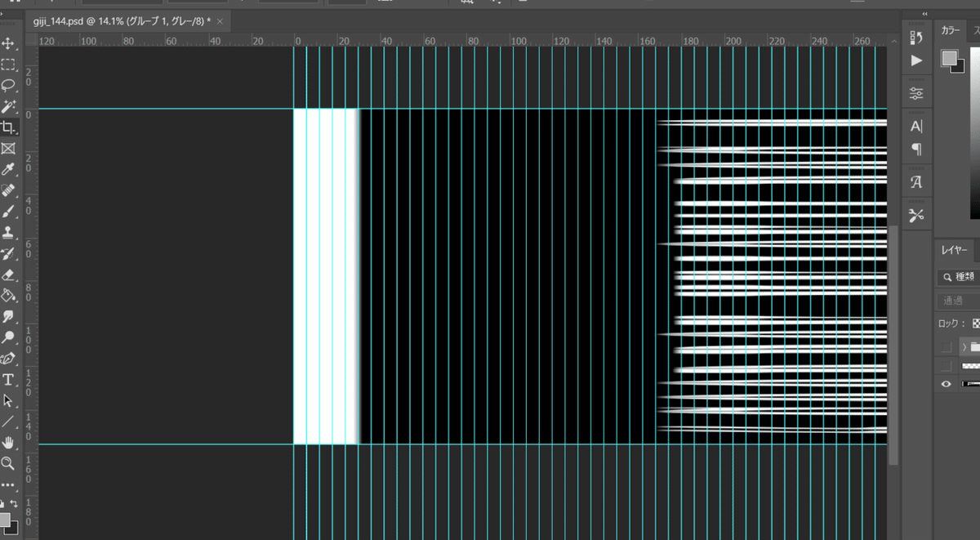
Task: Select the Clone Stamp tool
Action: (8, 232)
